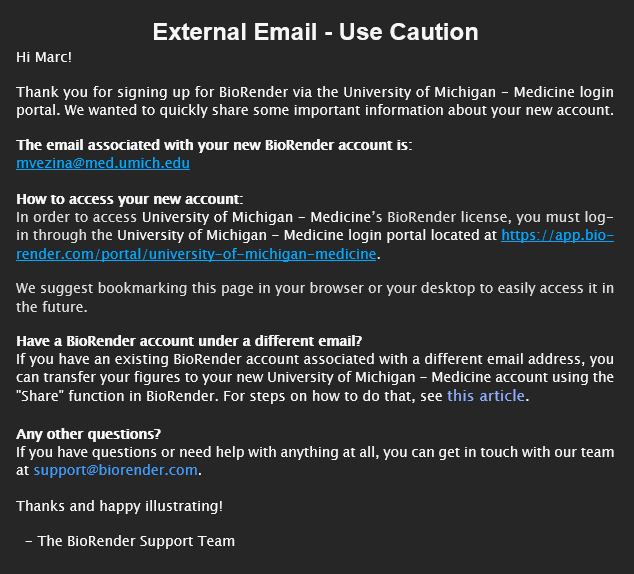634x574 pixels.
Task: Click the "External Email - Use Caution" banner heading
Action: 316,31
